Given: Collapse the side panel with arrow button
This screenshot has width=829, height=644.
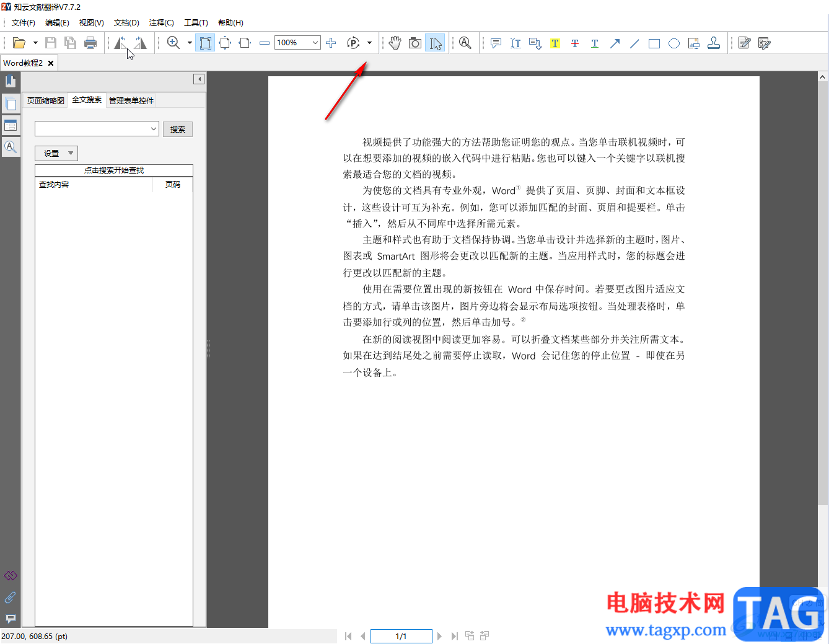Looking at the screenshot, I should [x=198, y=79].
